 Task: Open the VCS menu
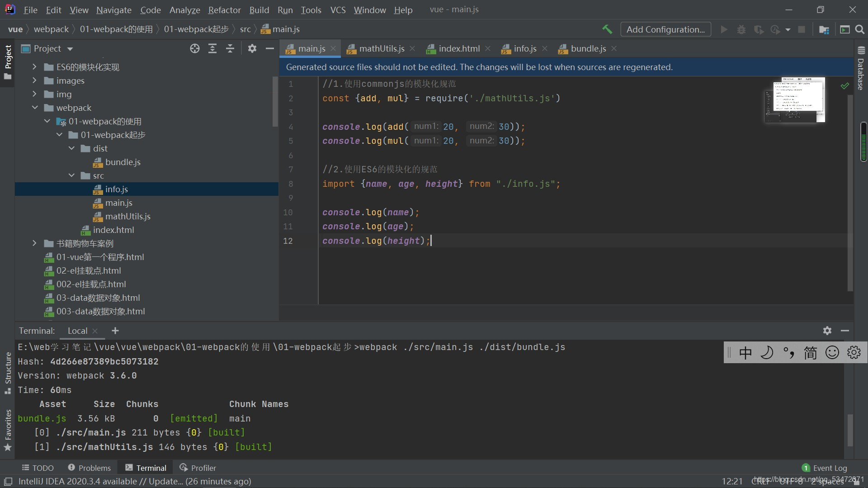[x=338, y=10]
